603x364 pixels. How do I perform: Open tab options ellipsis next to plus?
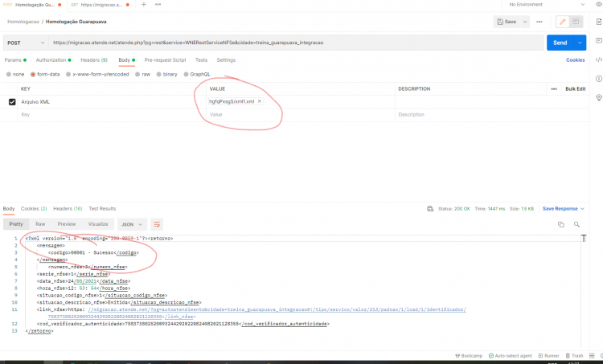tap(158, 5)
